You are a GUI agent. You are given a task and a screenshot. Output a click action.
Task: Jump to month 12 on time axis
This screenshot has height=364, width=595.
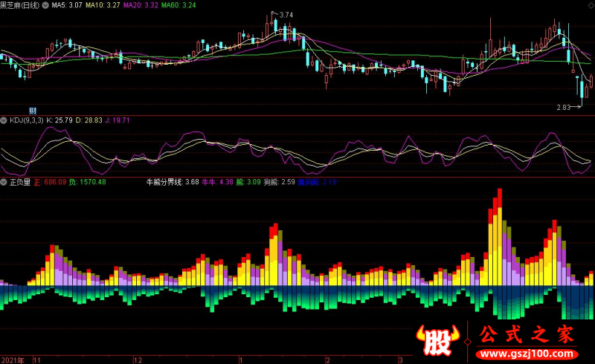click(138, 360)
